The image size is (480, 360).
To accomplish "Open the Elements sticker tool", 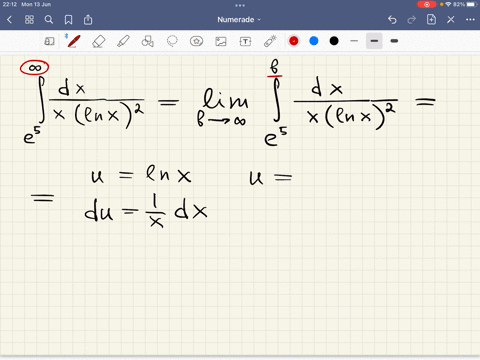I will [196, 41].
